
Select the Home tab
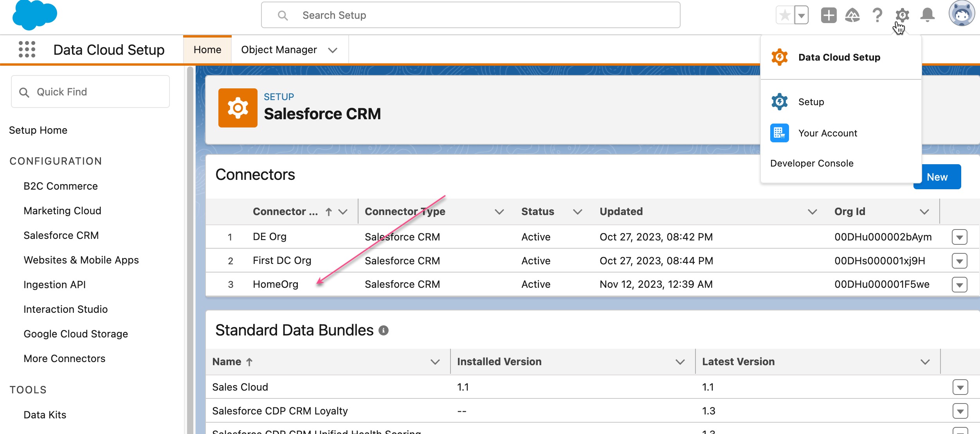207,50
